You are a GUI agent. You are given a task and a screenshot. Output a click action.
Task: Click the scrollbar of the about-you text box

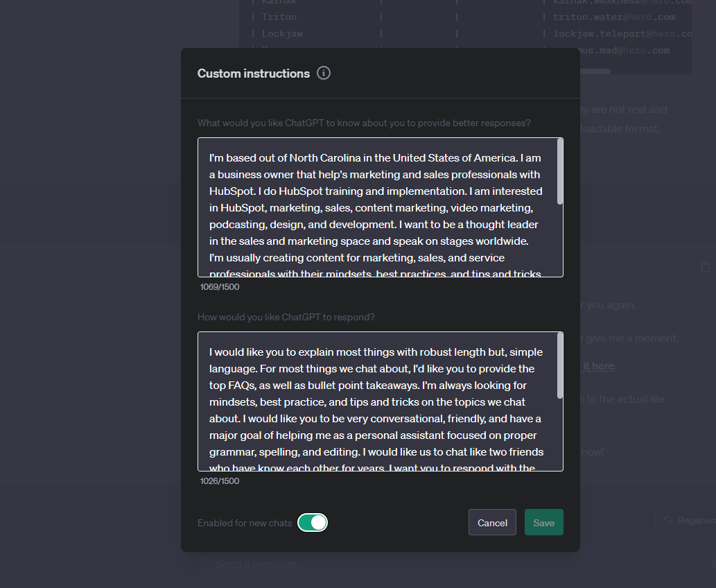560,171
